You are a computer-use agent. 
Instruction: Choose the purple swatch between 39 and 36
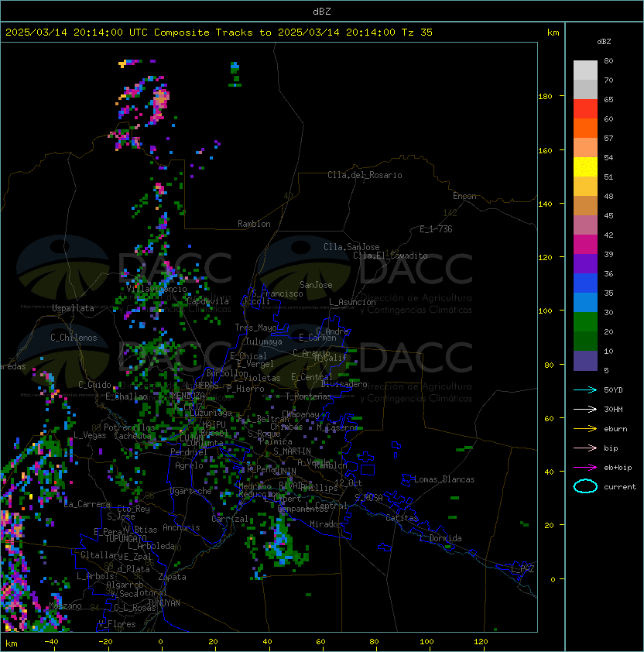point(585,263)
